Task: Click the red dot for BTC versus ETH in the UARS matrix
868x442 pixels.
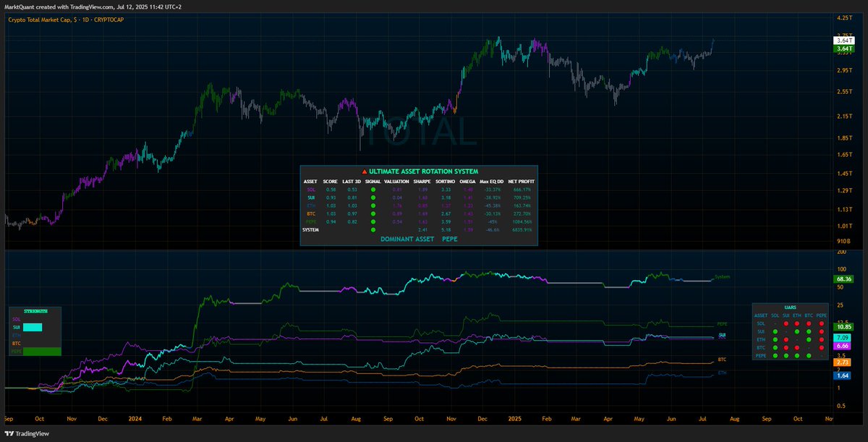Action: coord(797,348)
